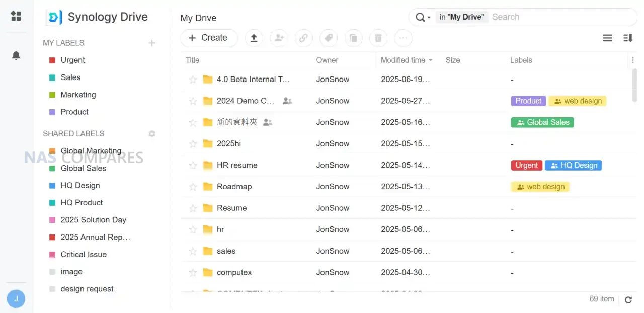Open the notifications bell

(16, 55)
